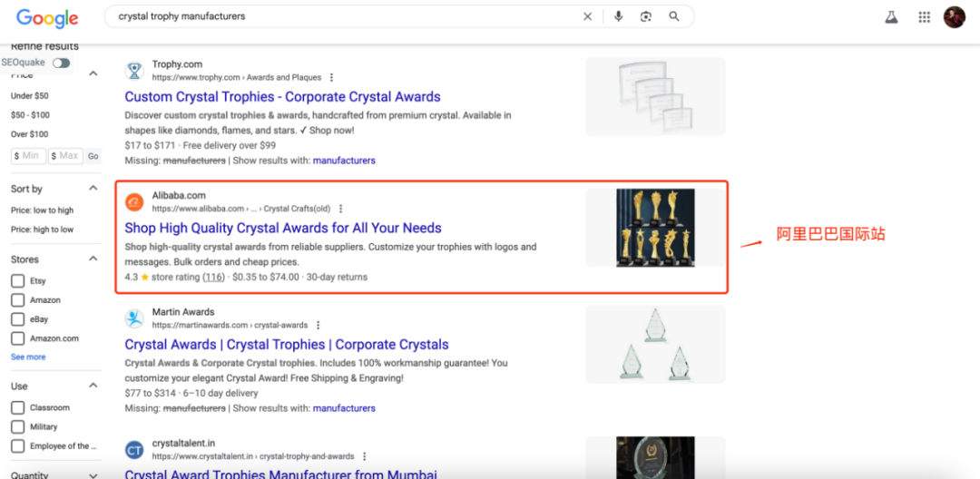This screenshot has width=980, height=479.
Task: Open Google Lens image search
Action: pyautogui.click(x=646, y=17)
